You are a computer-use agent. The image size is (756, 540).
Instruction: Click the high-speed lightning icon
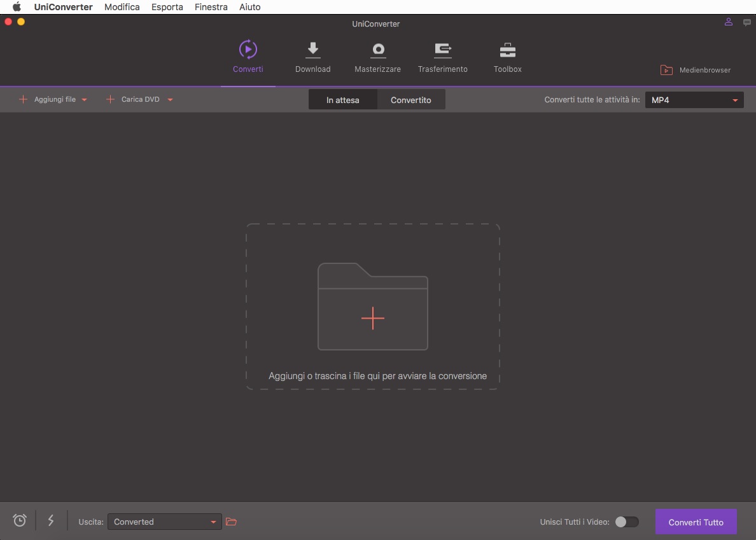(51, 520)
